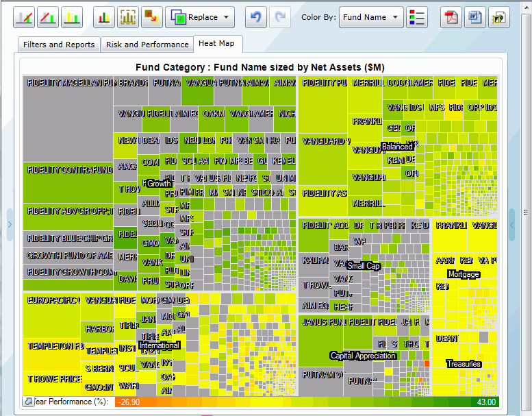Click the dark green 43.00 end of scale
532x416 pixels.
click(486, 402)
